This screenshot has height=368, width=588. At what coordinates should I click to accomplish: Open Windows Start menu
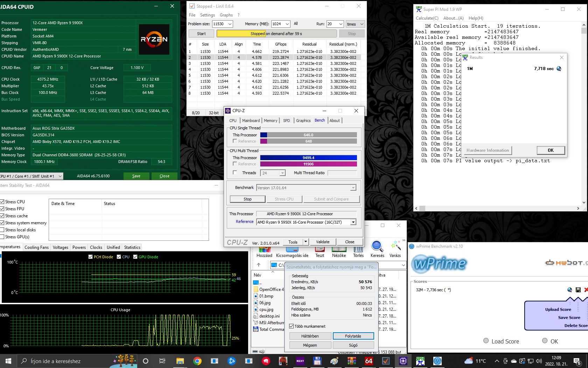point(8,361)
